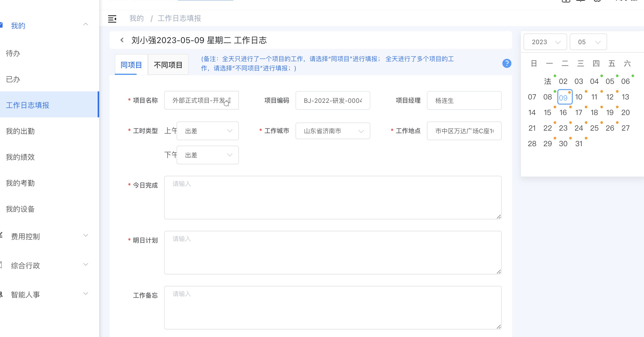Expand the 费用控制 sidebar section
Image resolution: width=644 pixels, height=337 pixels.
[86, 235]
